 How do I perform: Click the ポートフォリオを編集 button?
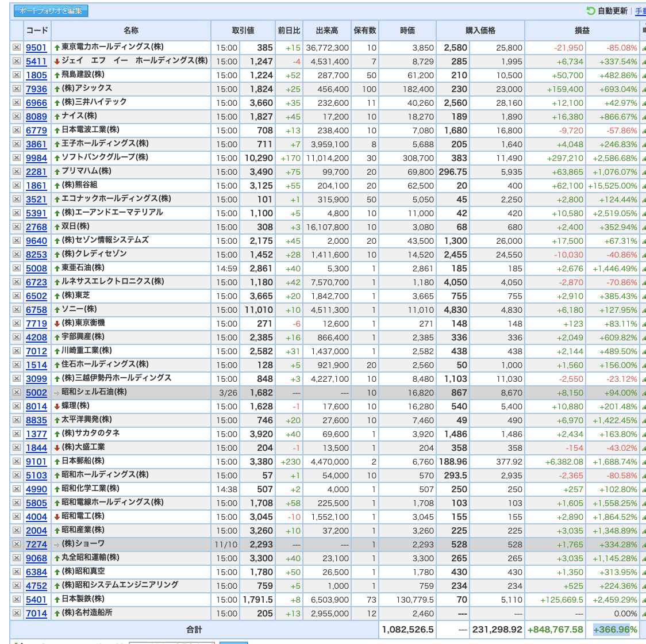51,11
